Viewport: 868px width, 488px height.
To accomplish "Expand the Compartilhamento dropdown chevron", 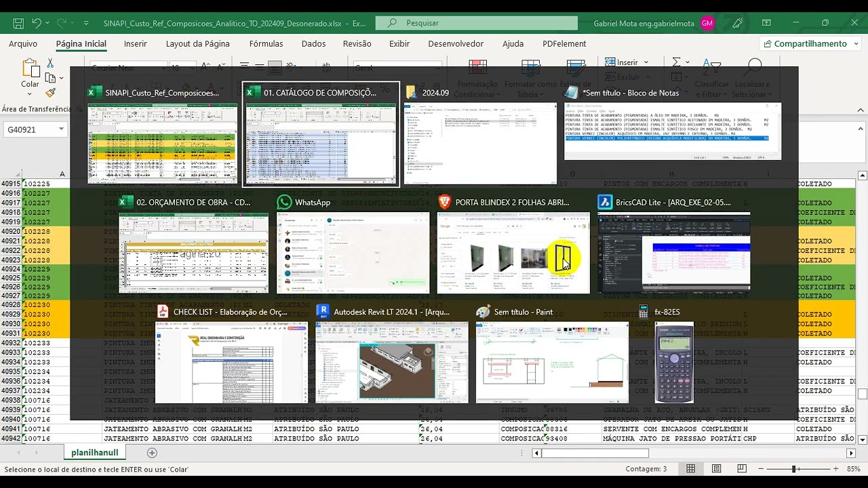I will (x=854, y=43).
